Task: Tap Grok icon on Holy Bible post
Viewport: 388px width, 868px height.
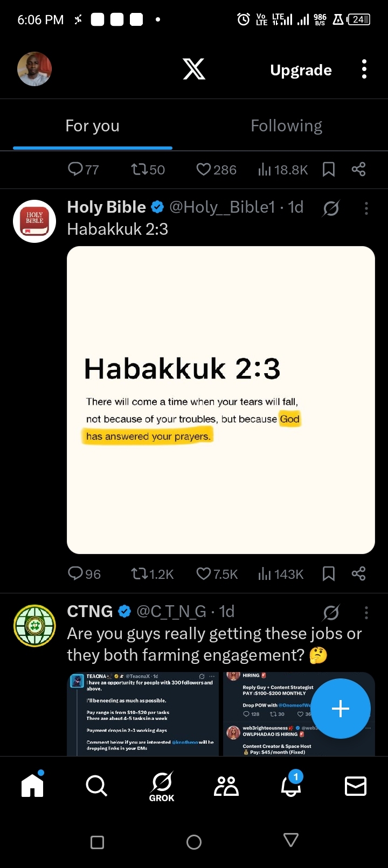Action: pyautogui.click(x=331, y=208)
